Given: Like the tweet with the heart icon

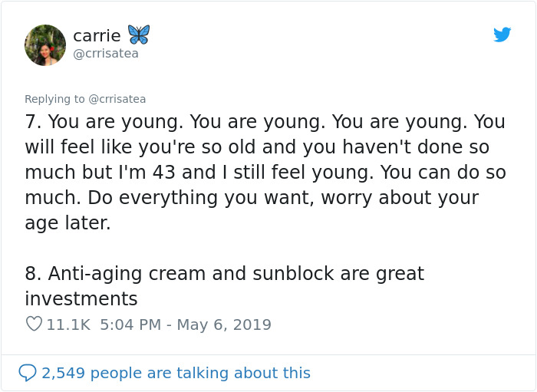Looking at the screenshot, I should coord(34,324).
